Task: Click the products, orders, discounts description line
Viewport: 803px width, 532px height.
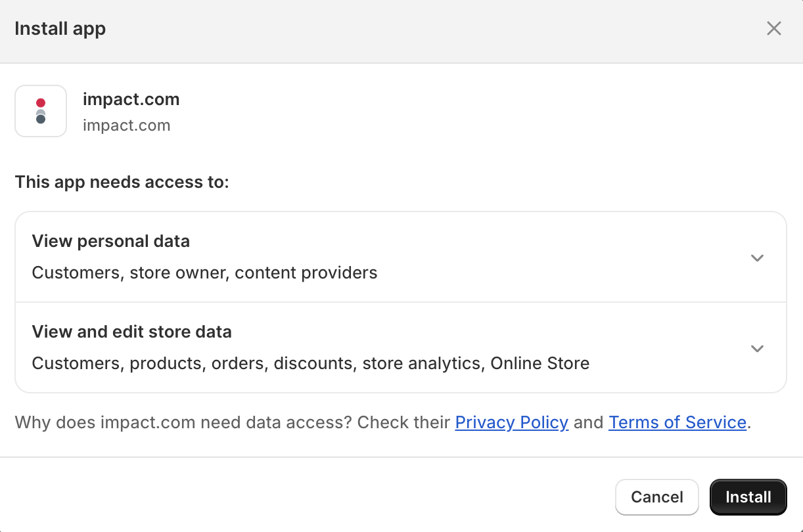Action: click(310, 363)
